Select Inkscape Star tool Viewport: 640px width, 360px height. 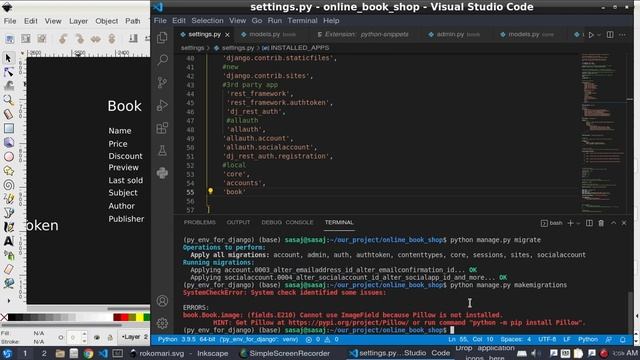pos(8,171)
